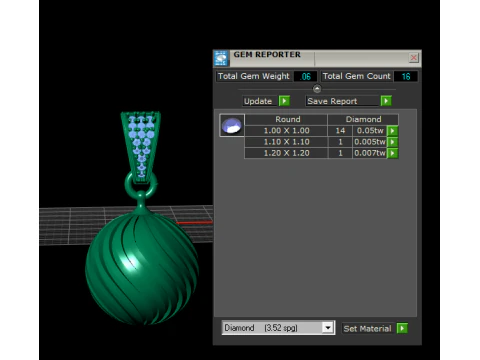Click the Set Material label
Image resolution: width=480 pixels, height=360 pixels.
367,329
